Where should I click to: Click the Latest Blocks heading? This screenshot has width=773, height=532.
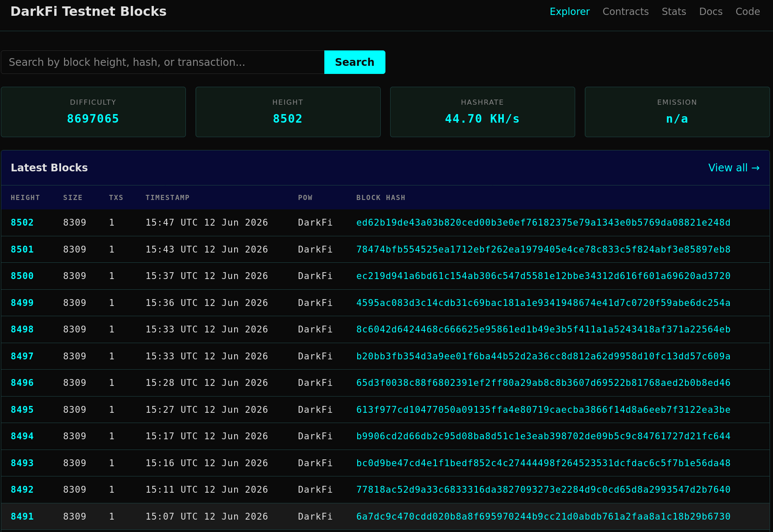49,168
